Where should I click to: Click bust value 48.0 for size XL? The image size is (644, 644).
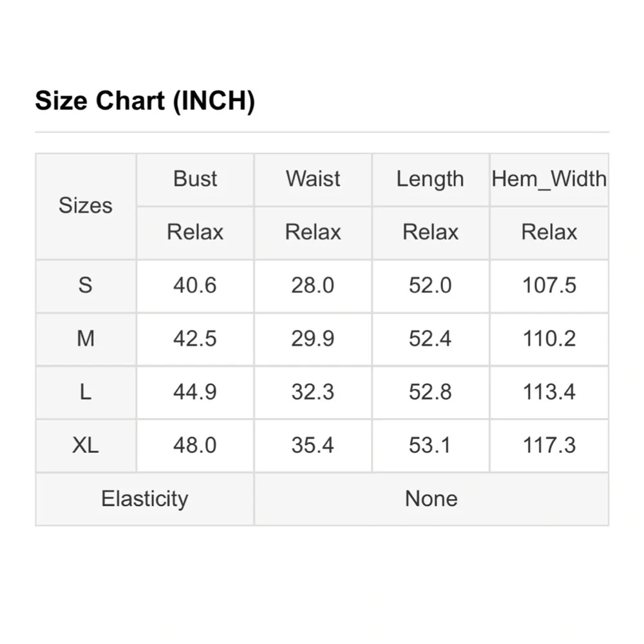[195, 445]
